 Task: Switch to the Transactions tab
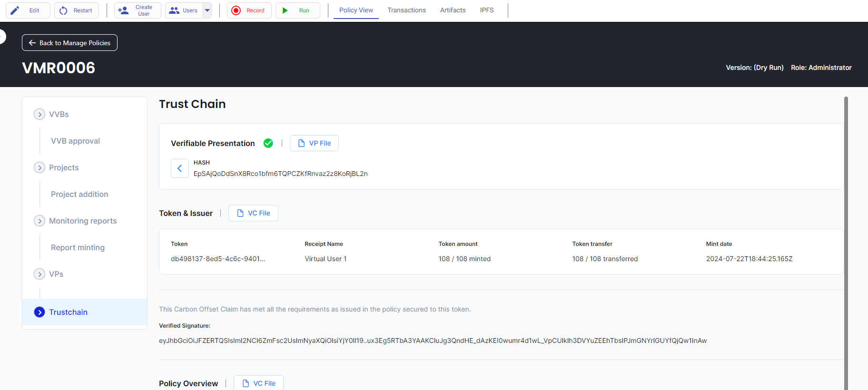click(x=406, y=10)
